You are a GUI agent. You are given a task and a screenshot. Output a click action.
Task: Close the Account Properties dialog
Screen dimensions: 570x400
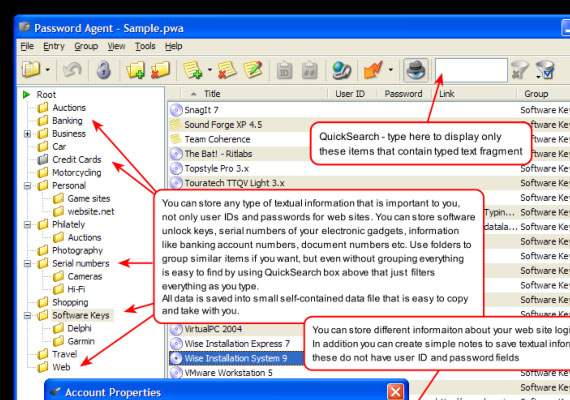395,392
